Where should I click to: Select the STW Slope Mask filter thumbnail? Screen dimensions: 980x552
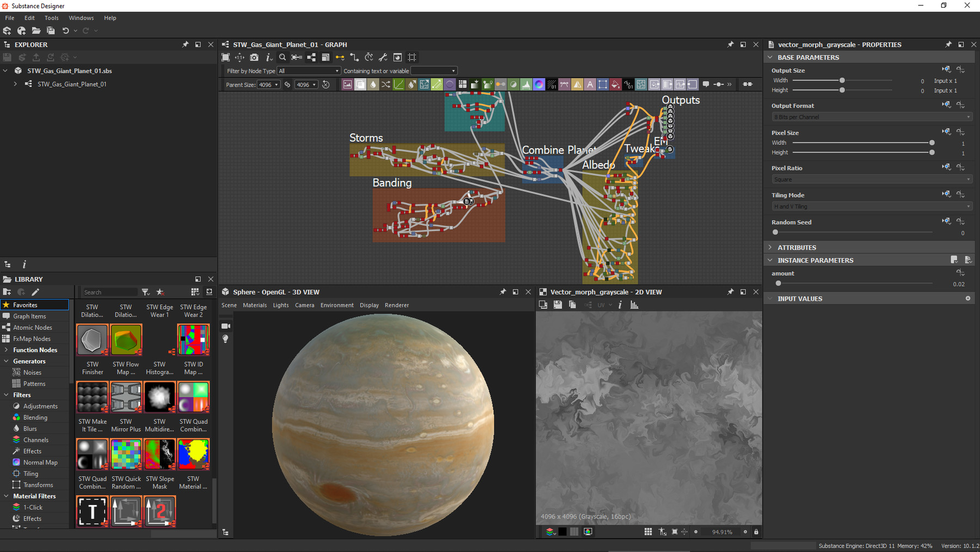click(x=160, y=454)
